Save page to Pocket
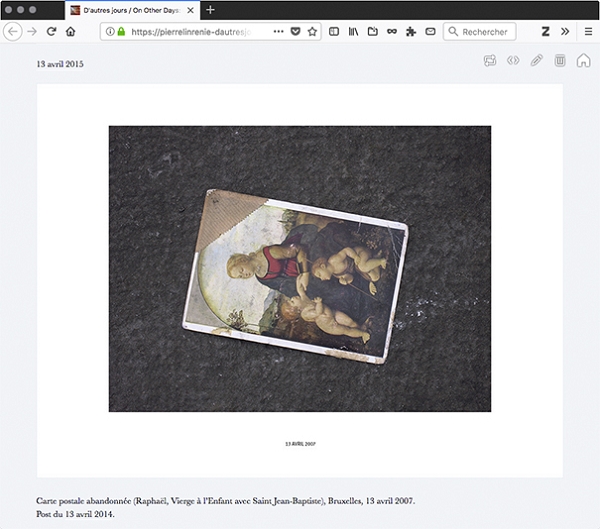 295,31
